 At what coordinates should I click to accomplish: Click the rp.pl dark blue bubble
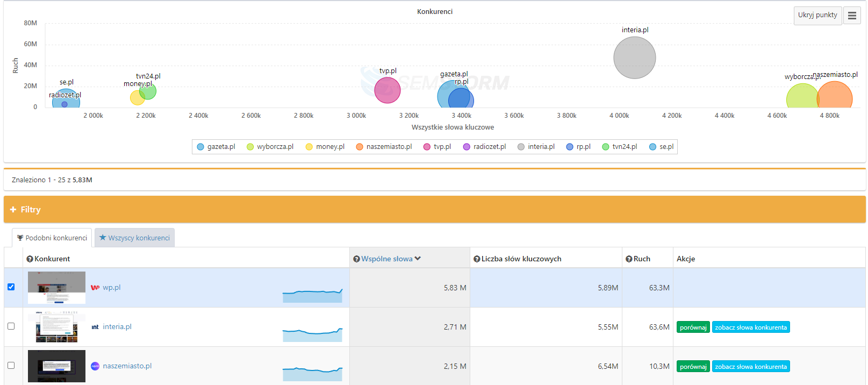tap(460, 99)
